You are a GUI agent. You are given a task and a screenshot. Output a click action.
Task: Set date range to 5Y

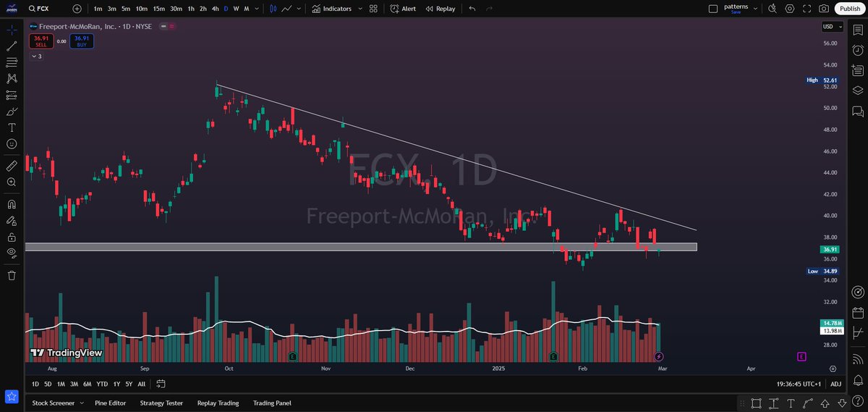coord(128,384)
